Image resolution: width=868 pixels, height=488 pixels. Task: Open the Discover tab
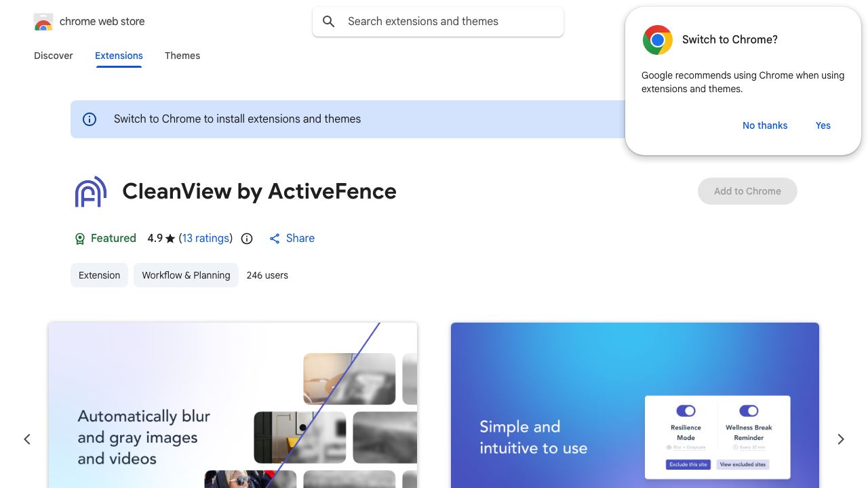pyautogui.click(x=54, y=56)
